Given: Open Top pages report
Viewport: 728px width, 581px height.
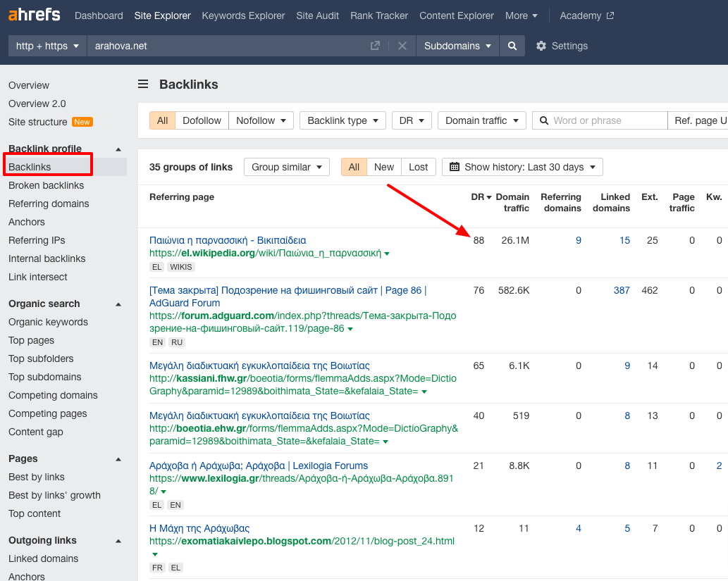Looking at the screenshot, I should point(31,340).
